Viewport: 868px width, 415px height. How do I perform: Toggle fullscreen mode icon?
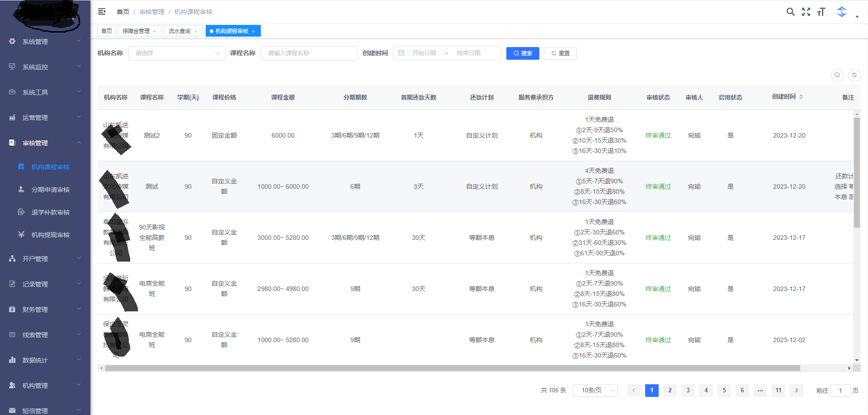806,12
